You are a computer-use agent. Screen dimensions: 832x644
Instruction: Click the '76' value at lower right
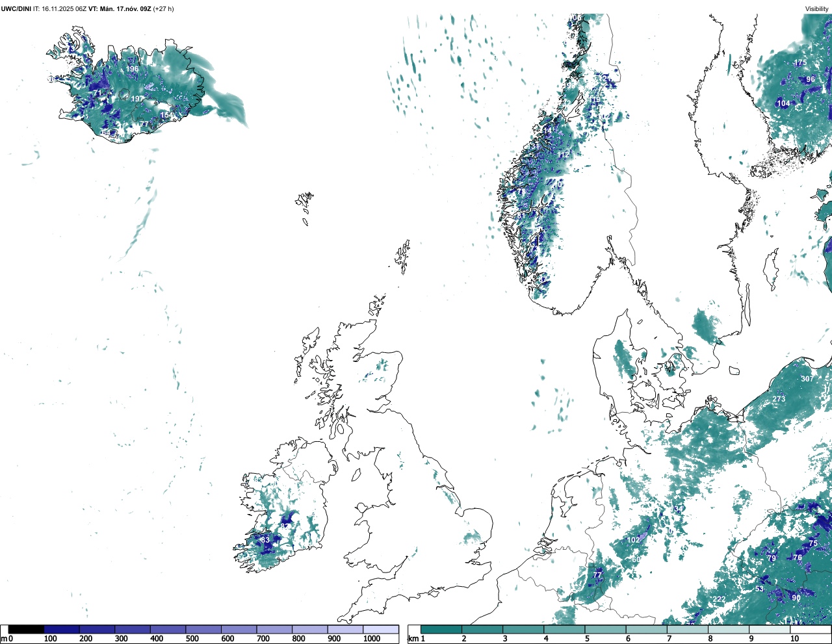(798, 557)
